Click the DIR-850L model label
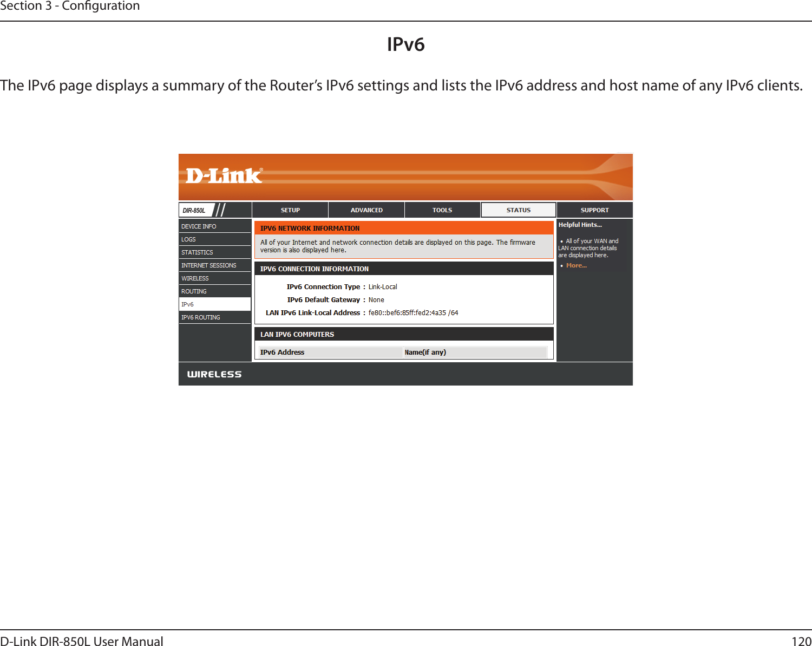Viewport: 812px width, 646px height. pyautogui.click(x=194, y=211)
